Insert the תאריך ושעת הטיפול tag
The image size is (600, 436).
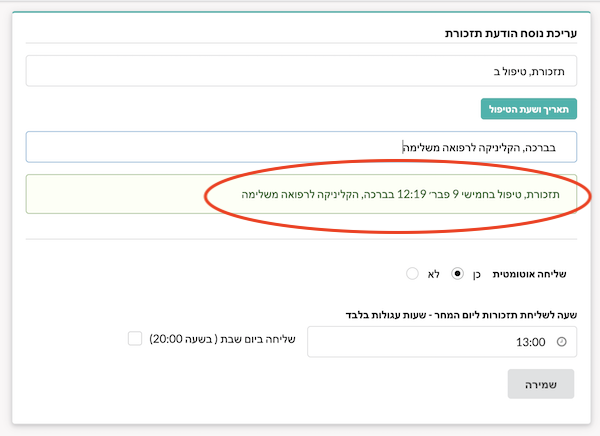pos(528,109)
